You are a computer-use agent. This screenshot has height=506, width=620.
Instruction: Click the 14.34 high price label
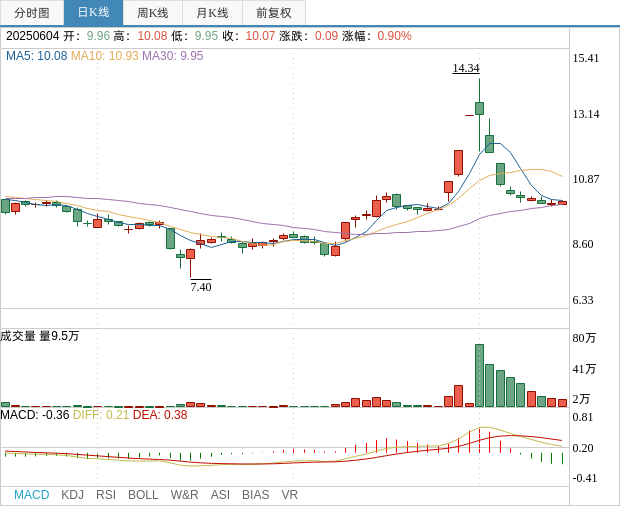466,68
